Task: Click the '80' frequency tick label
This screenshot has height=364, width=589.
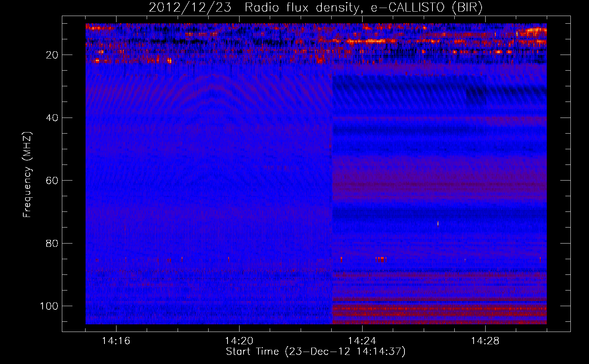Action: [x=52, y=244]
